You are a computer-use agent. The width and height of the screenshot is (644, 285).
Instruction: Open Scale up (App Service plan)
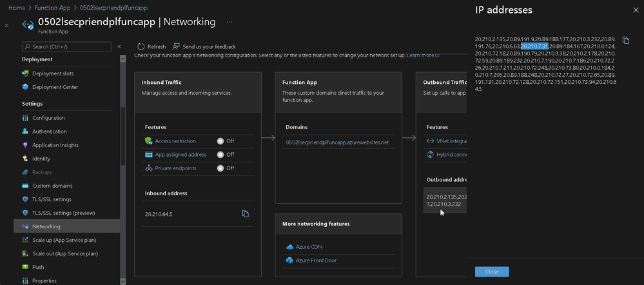coord(64,240)
